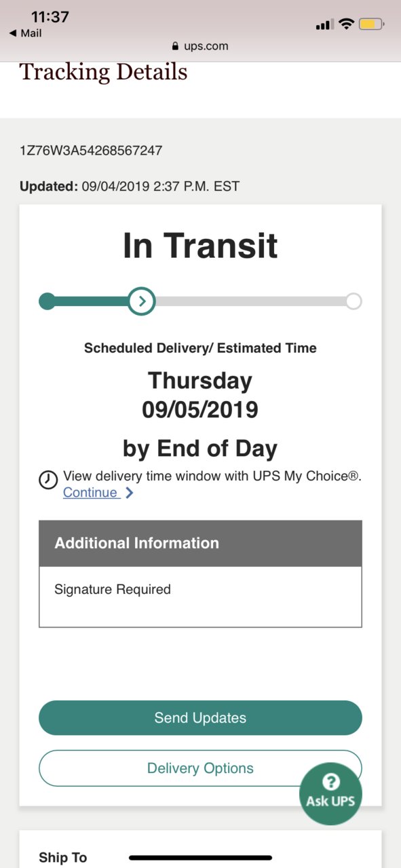Tap the tracking number 1Z76W3A54268567247
Viewport: 401px width, 868px height.
click(91, 150)
